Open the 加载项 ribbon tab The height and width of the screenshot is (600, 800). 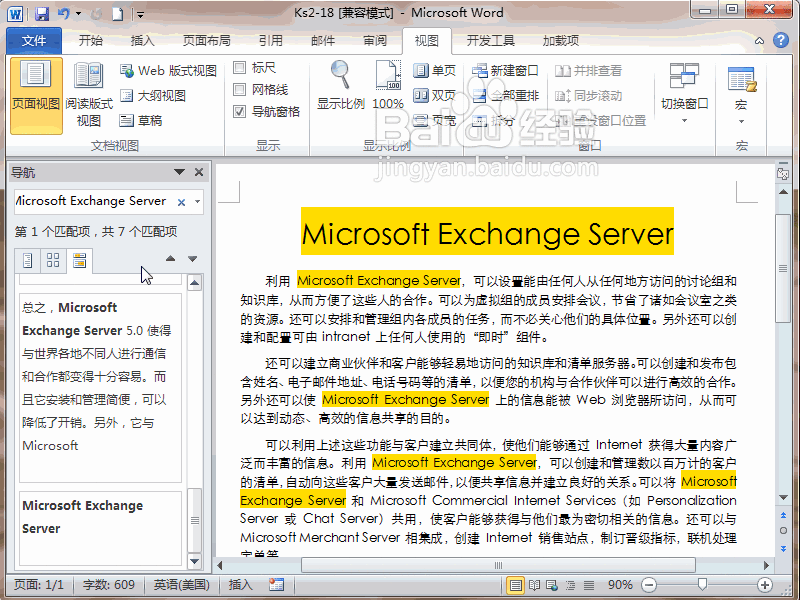coord(561,41)
